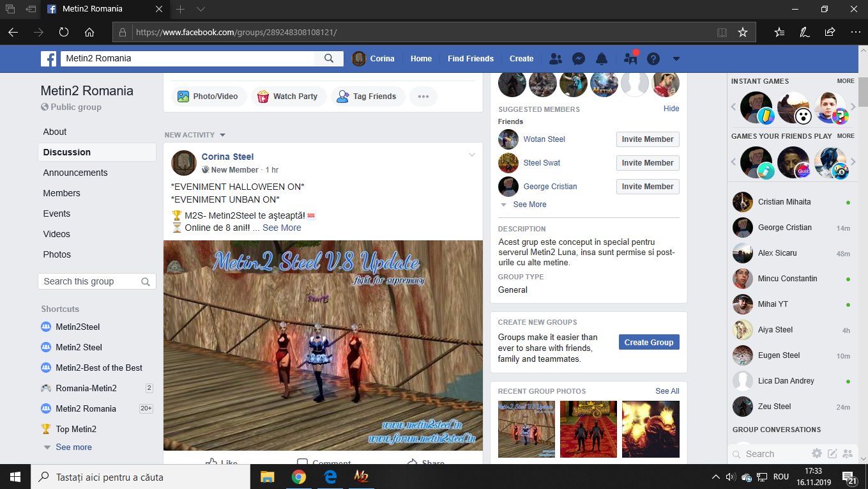Image resolution: width=868 pixels, height=489 pixels.
Task: Open account menu dropdown arrow in top bar
Action: [676, 59]
